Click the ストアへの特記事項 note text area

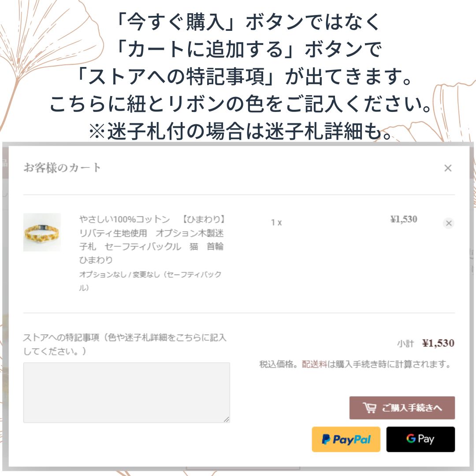point(126,392)
